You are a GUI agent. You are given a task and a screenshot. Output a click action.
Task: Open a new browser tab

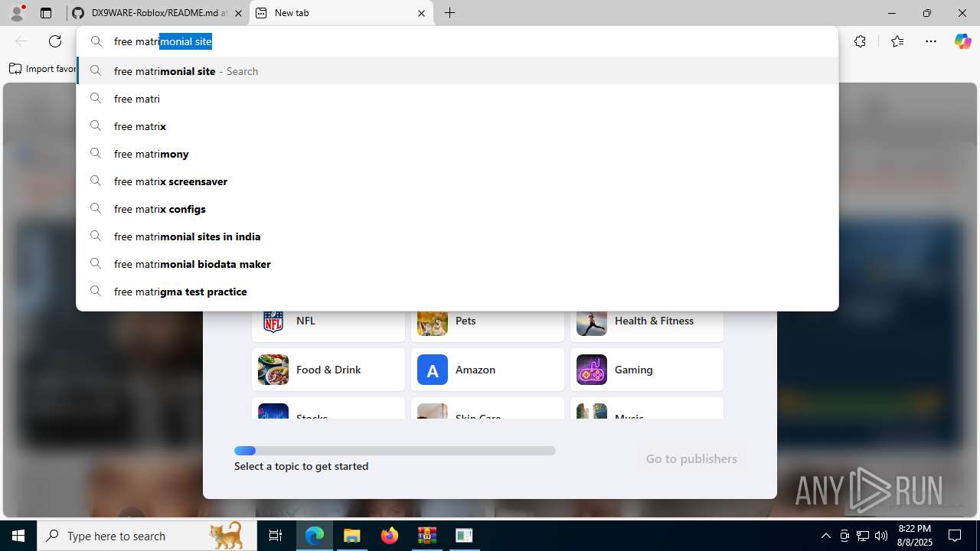449,13
